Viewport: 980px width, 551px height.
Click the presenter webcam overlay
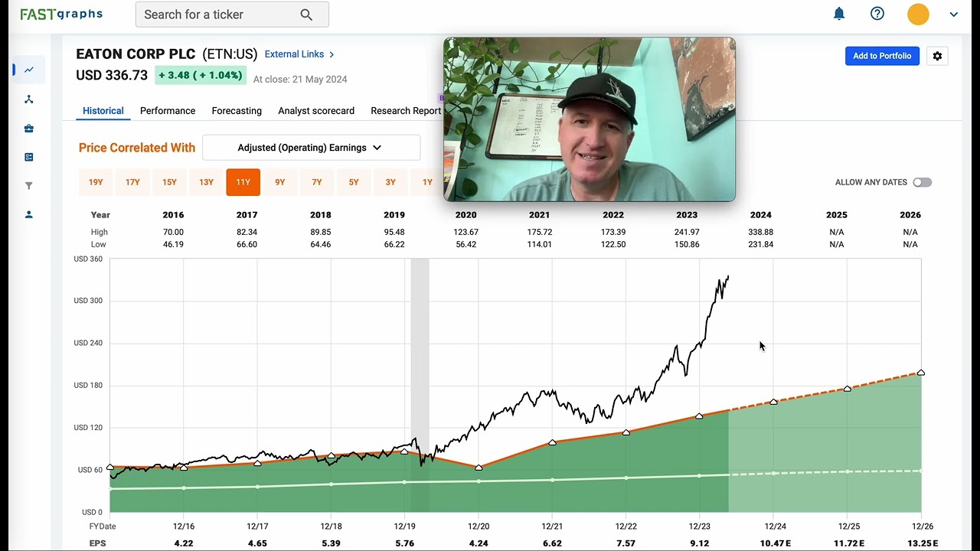pos(590,119)
